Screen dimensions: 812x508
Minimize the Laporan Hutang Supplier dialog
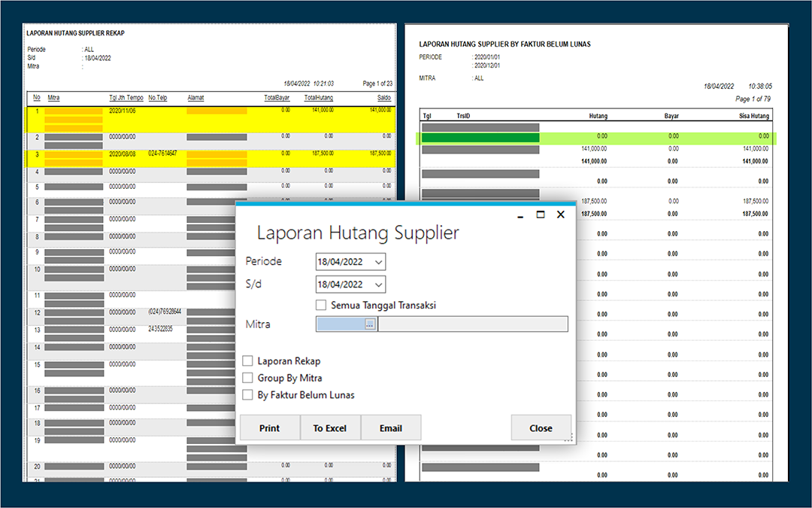pyautogui.click(x=520, y=215)
